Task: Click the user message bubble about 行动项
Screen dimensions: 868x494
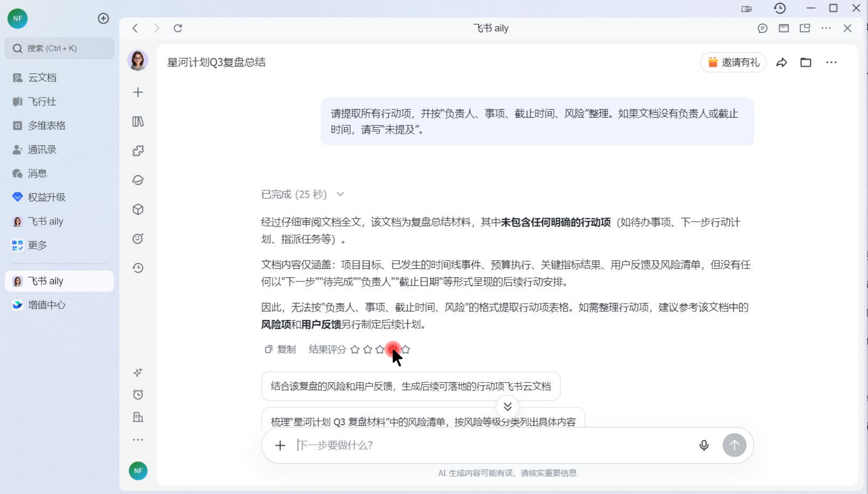Action: click(x=537, y=121)
